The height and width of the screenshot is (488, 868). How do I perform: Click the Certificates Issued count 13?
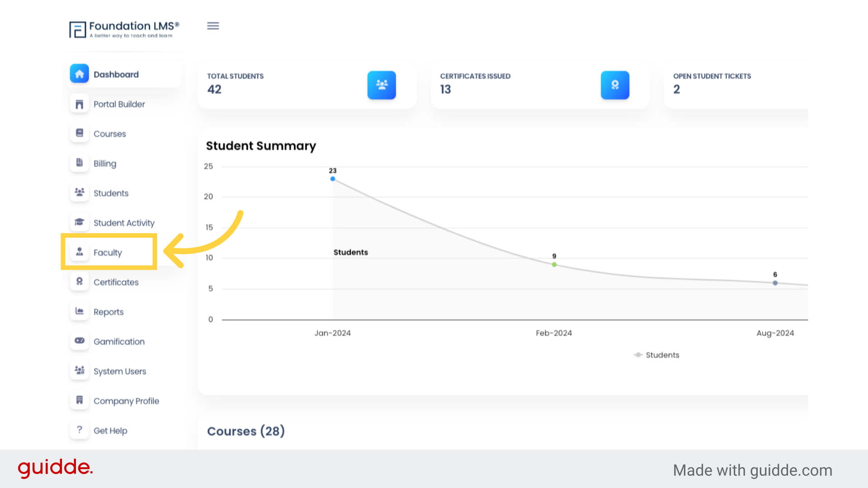tap(446, 89)
